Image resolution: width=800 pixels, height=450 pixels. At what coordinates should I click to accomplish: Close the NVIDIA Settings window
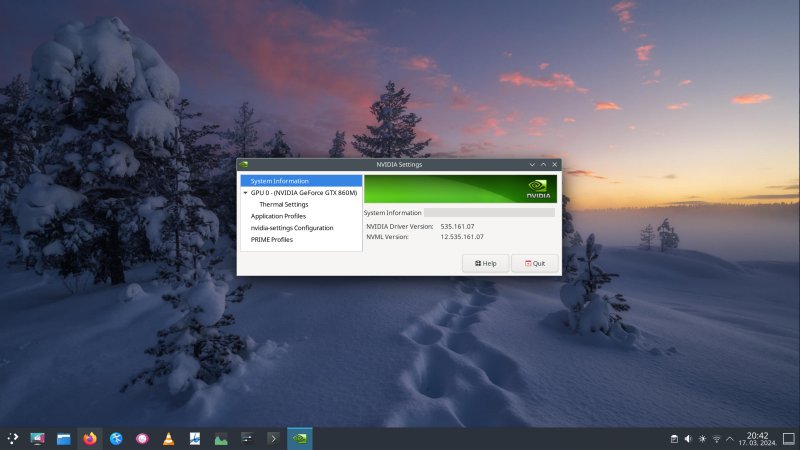click(x=555, y=165)
